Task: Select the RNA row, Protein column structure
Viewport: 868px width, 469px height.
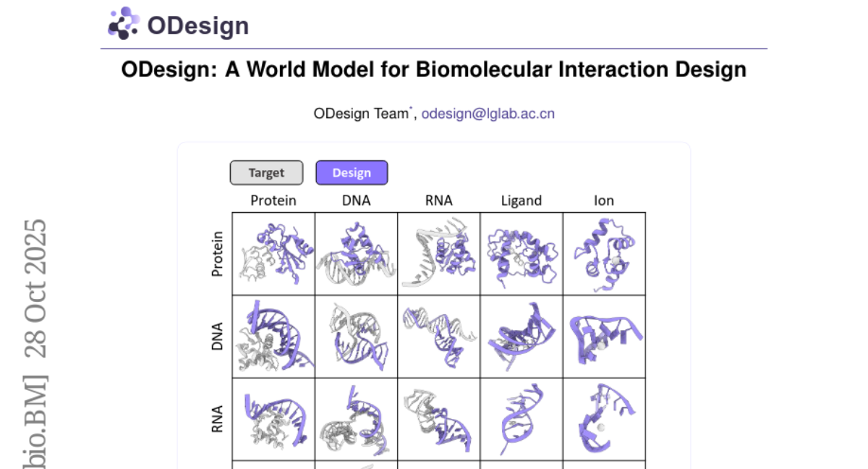Action: pyautogui.click(x=273, y=419)
